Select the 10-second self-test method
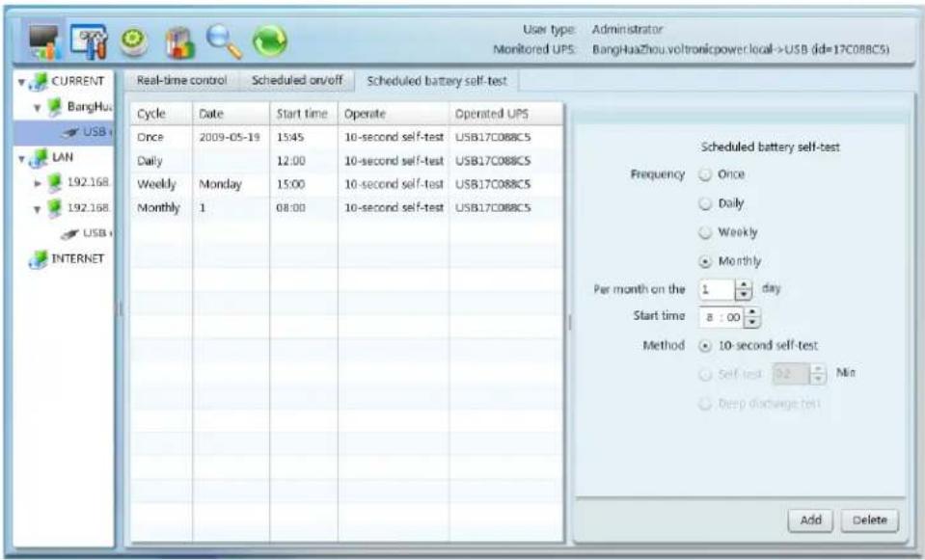This screenshot has width=925, height=560. tap(705, 346)
